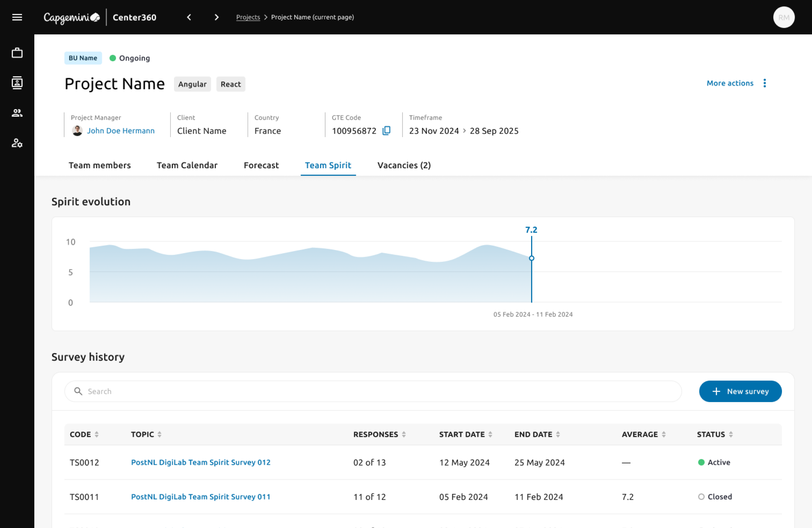Go back with the left arrow
The image size is (812, 528).
coord(189,17)
